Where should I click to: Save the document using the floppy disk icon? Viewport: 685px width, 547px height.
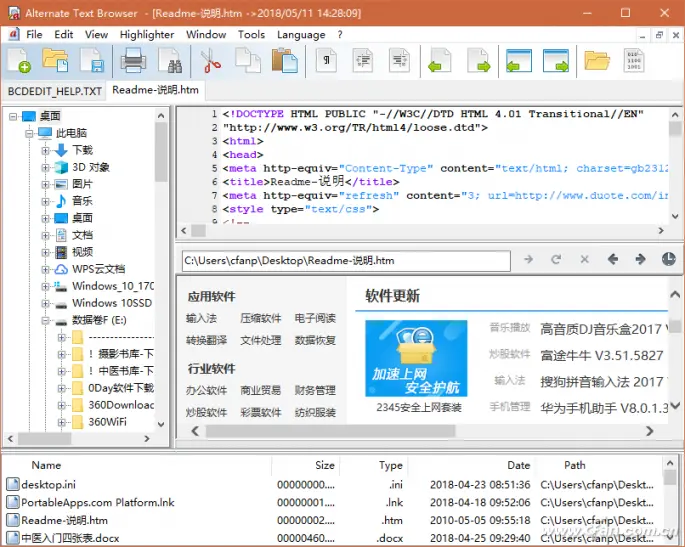(92, 61)
